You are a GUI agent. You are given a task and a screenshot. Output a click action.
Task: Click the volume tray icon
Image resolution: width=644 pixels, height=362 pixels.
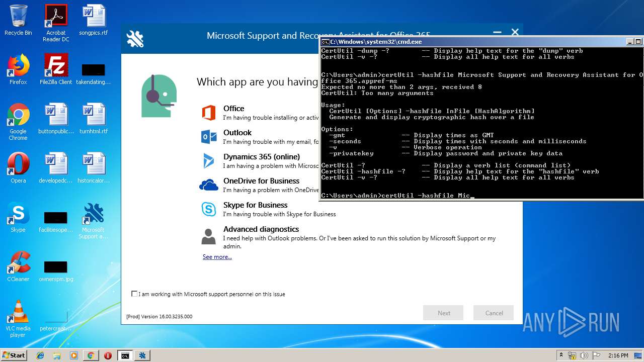[584, 355]
